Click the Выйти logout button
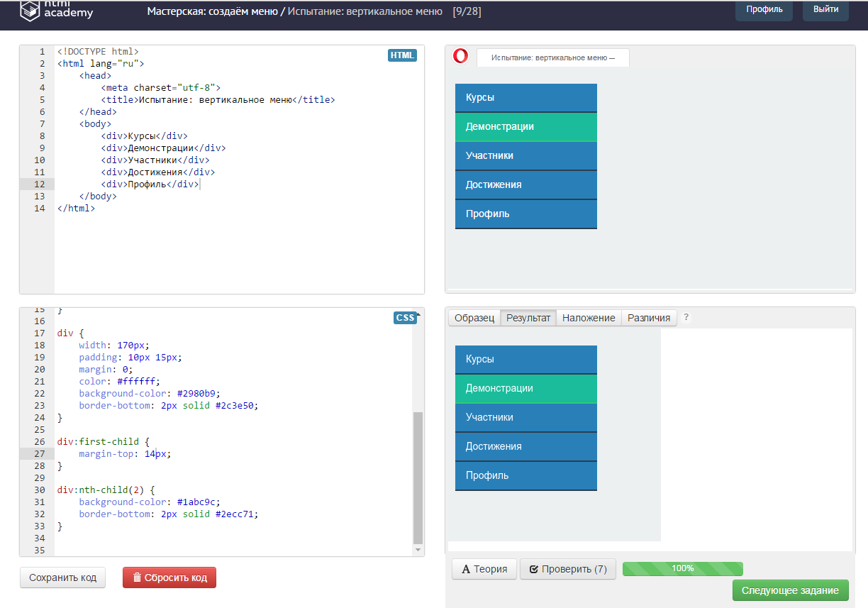This screenshot has height=608, width=868. (x=825, y=10)
